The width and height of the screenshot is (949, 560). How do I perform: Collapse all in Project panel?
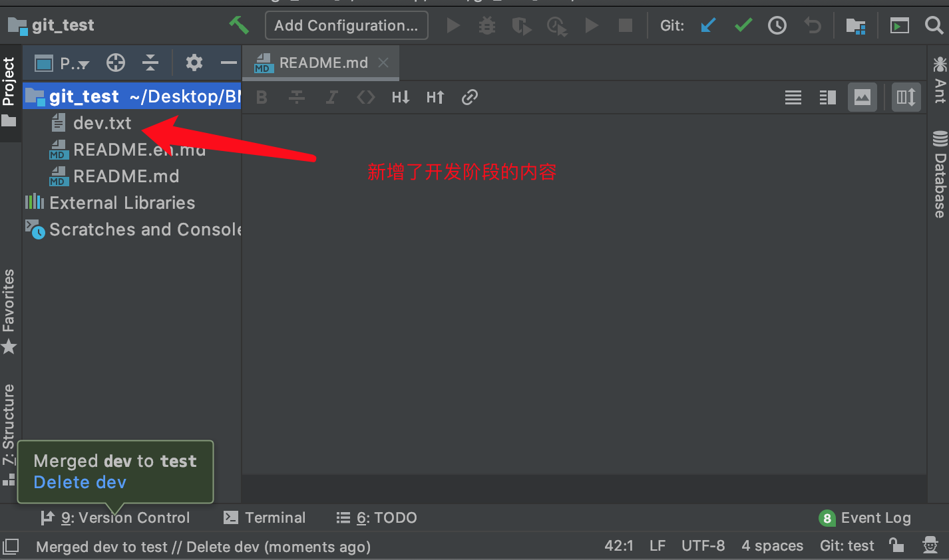pyautogui.click(x=150, y=63)
